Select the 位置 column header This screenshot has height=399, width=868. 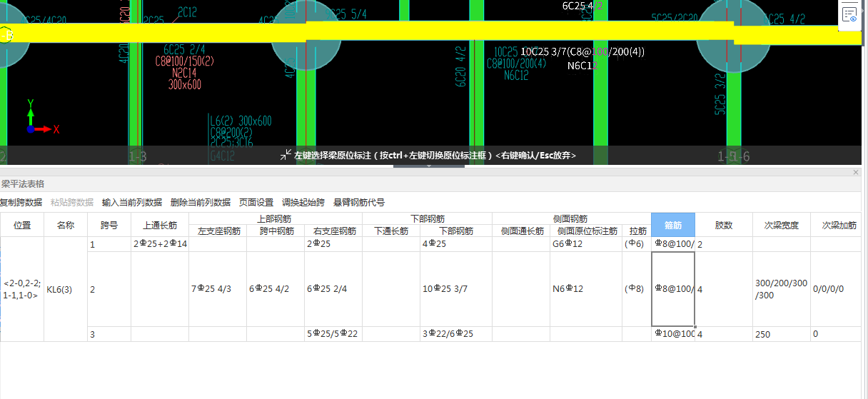click(22, 225)
